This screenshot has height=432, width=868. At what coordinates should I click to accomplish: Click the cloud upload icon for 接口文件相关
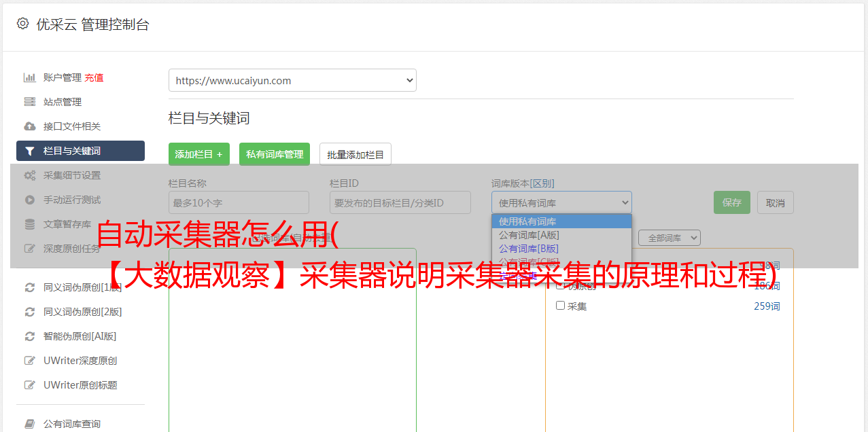pos(29,126)
